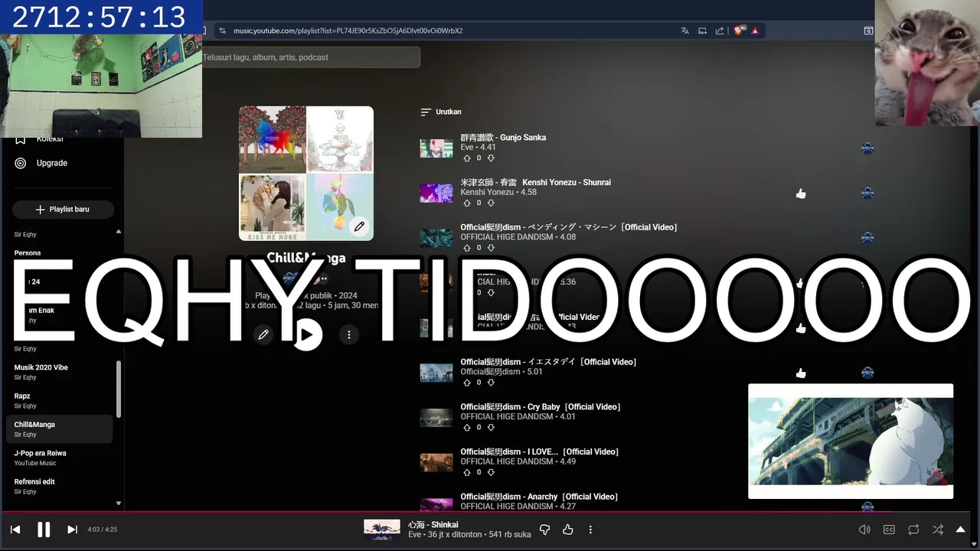
Task: Downvote the I LOVE... song
Action: pyautogui.click(x=491, y=472)
